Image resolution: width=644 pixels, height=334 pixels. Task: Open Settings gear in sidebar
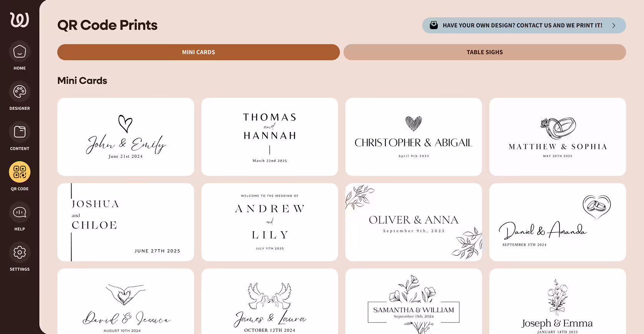pyautogui.click(x=20, y=252)
